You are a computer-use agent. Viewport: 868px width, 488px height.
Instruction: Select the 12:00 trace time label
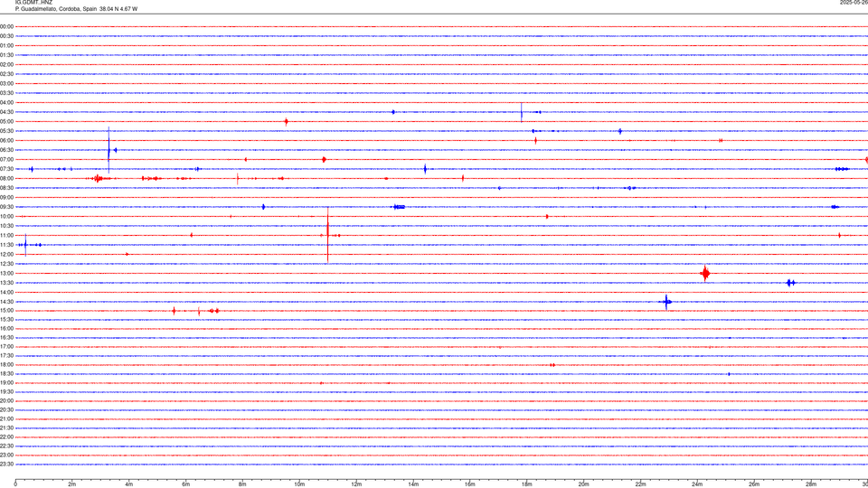[x=6, y=255]
